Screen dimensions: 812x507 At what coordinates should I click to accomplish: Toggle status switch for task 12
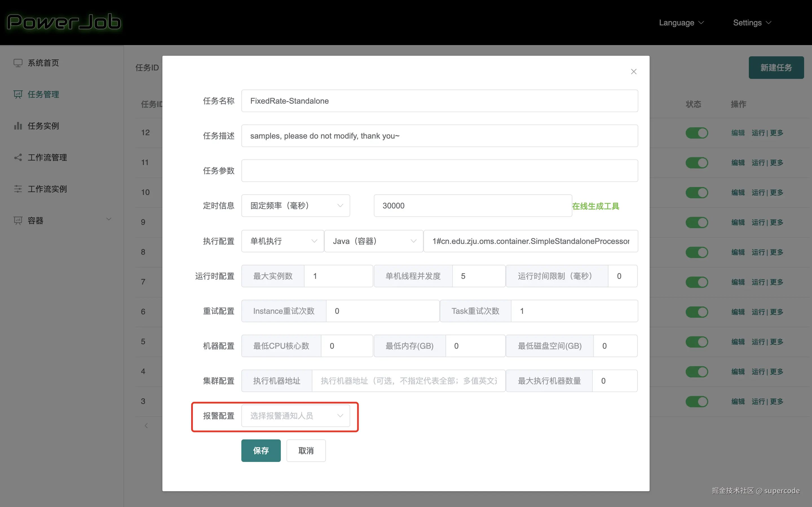pos(697,133)
